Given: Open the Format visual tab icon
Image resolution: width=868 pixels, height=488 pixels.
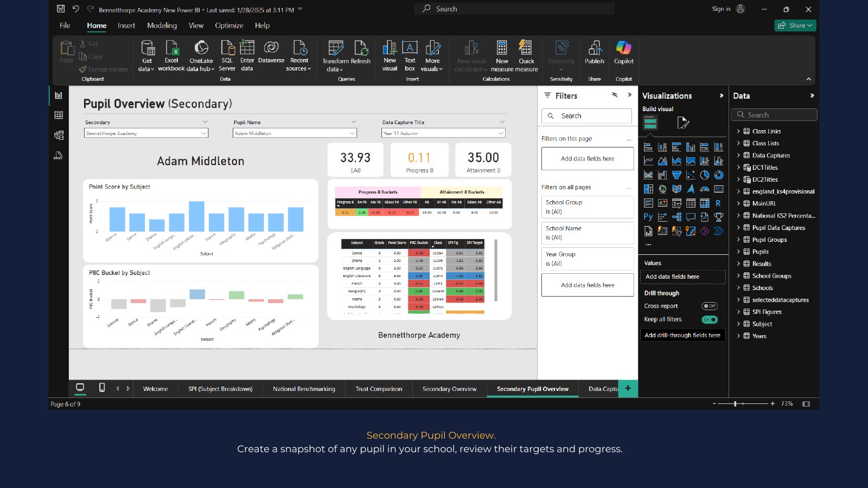Looking at the screenshot, I should [x=683, y=123].
